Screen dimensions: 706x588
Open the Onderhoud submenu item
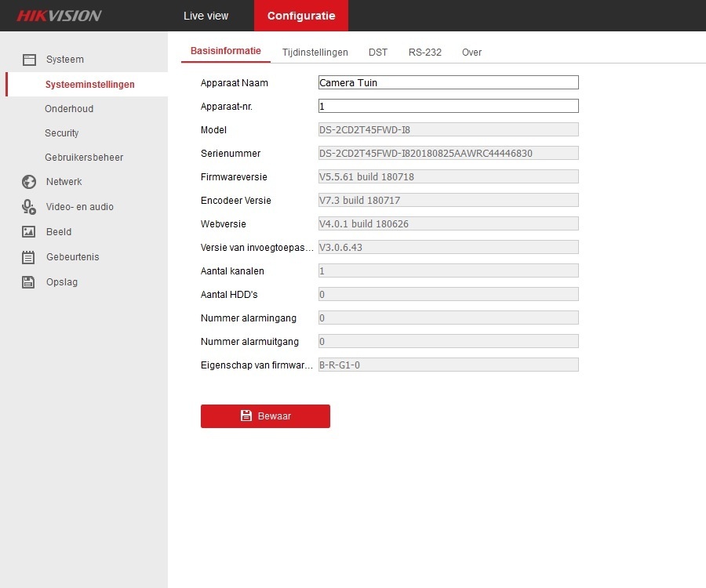coord(69,108)
